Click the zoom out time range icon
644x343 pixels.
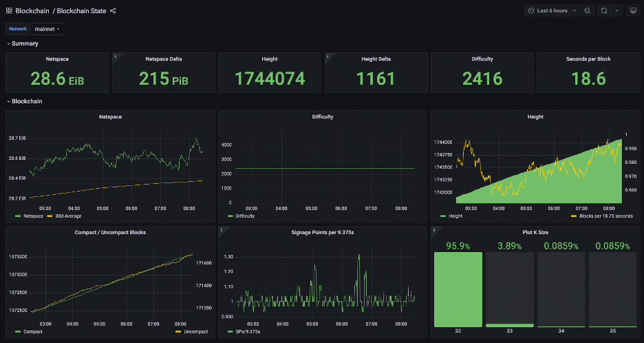pos(587,11)
